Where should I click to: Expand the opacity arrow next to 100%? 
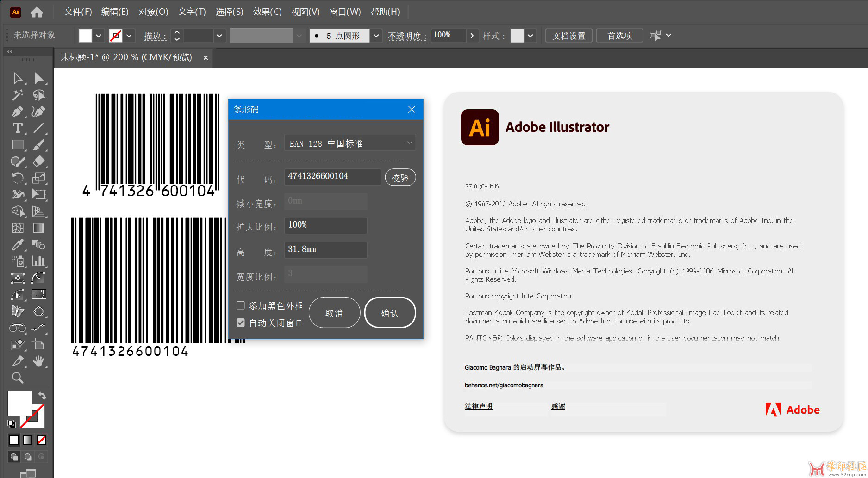472,36
